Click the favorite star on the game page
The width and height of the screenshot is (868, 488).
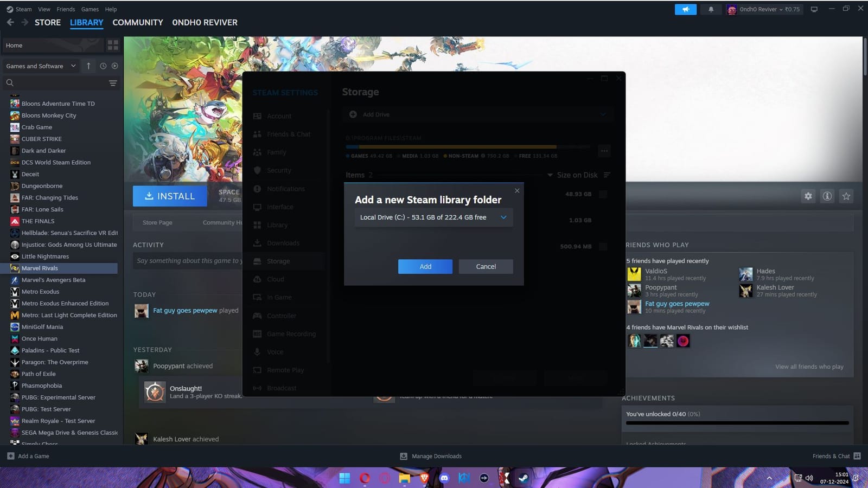846,196
